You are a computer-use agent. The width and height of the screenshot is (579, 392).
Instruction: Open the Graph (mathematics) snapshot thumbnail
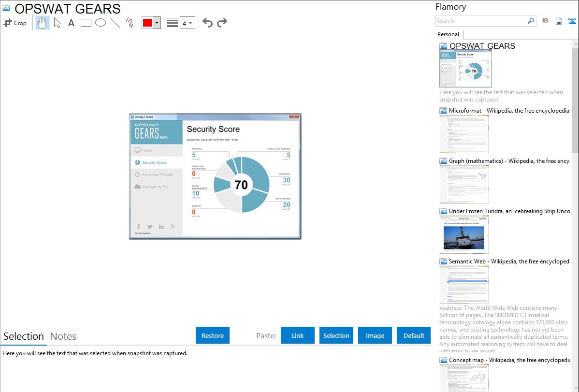(464, 184)
